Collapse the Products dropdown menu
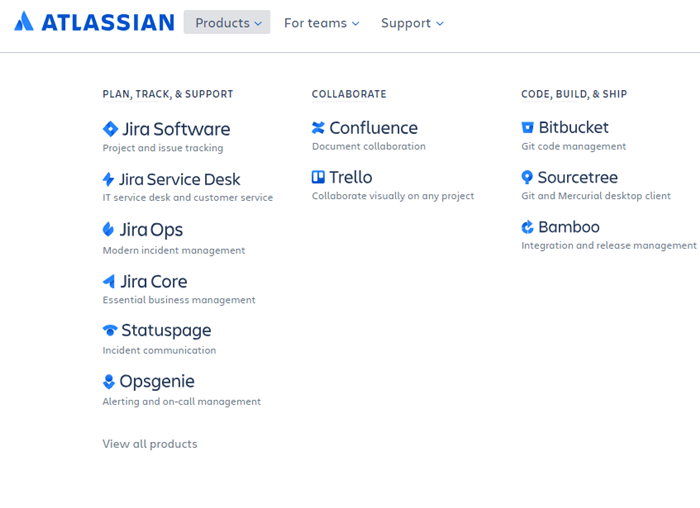 pyautogui.click(x=227, y=22)
